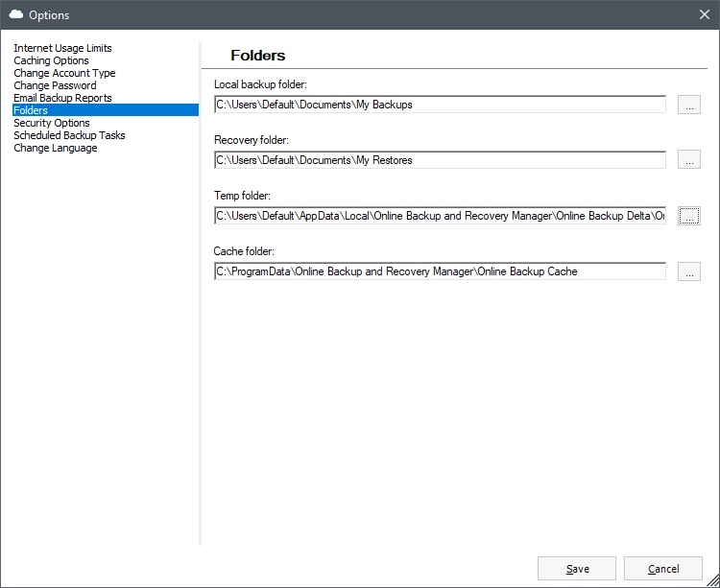Browse for temp folder
Image resolution: width=720 pixels, height=588 pixels.
tap(688, 216)
